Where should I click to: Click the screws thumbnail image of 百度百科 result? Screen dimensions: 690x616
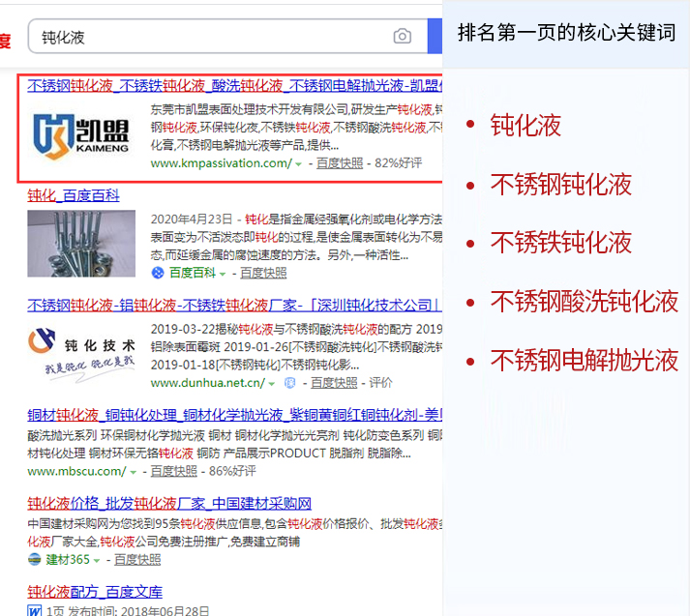tap(81, 244)
